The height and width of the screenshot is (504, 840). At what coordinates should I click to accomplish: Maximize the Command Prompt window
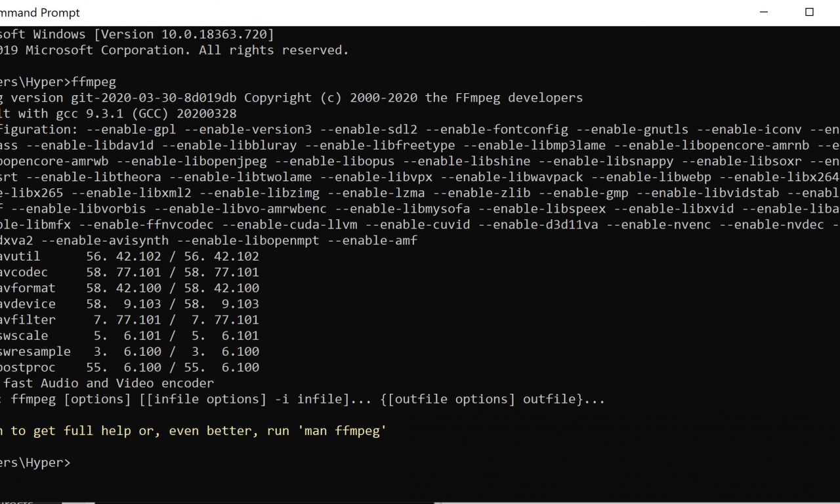click(x=809, y=12)
